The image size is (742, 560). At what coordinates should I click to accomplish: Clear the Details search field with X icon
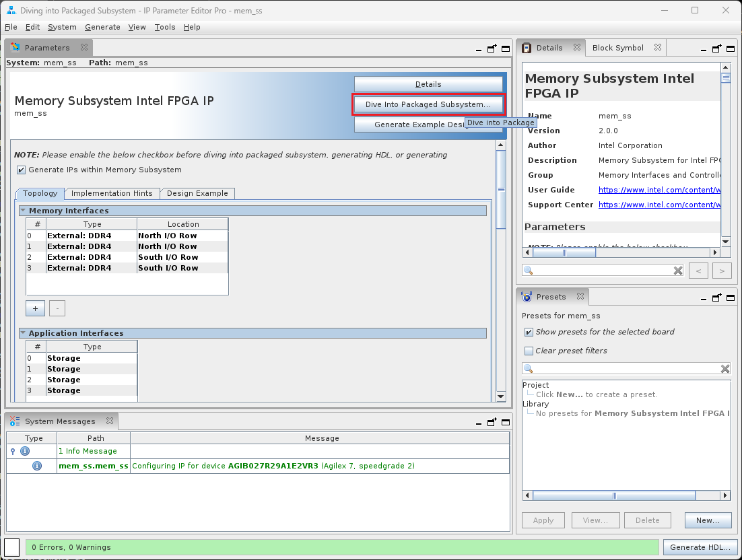tap(678, 271)
